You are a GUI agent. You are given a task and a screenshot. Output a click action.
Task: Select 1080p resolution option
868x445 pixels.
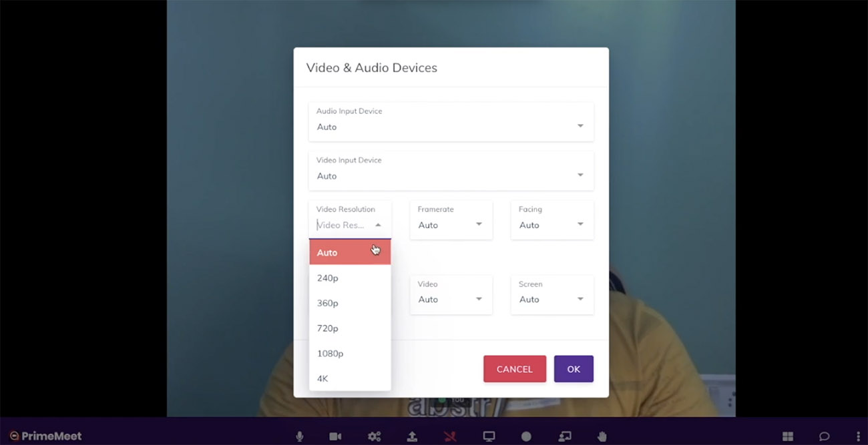click(x=350, y=354)
